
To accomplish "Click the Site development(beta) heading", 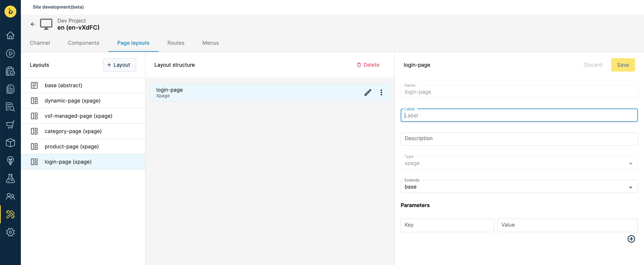I will click(x=58, y=7).
